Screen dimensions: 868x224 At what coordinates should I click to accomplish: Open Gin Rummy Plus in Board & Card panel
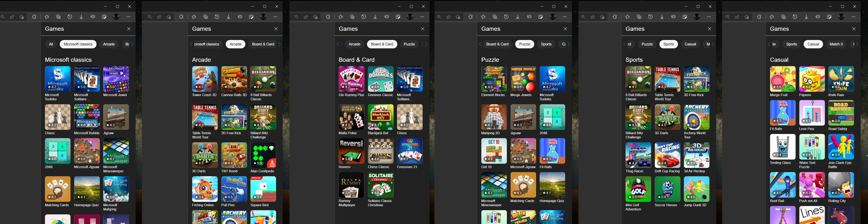tap(352, 81)
